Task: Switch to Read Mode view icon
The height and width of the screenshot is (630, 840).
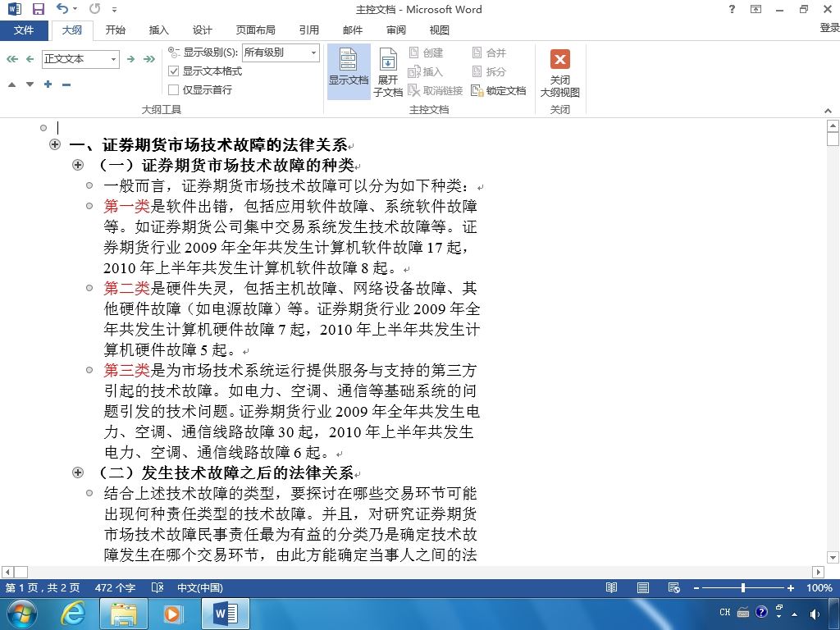Action: coord(611,587)
